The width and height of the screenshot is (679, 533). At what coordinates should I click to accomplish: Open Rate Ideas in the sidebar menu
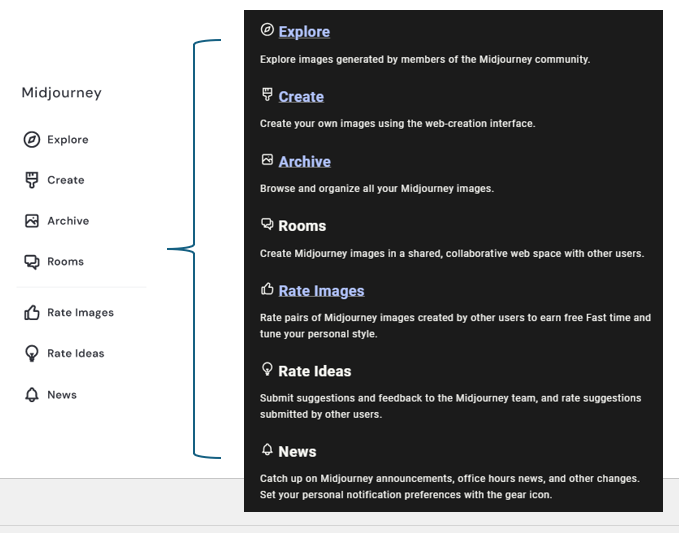[76, 353]
